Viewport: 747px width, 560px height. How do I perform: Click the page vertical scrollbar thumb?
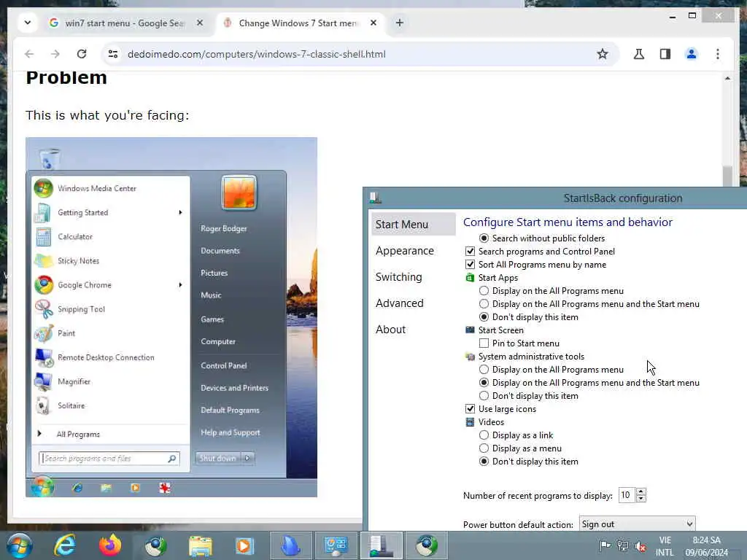727,175
